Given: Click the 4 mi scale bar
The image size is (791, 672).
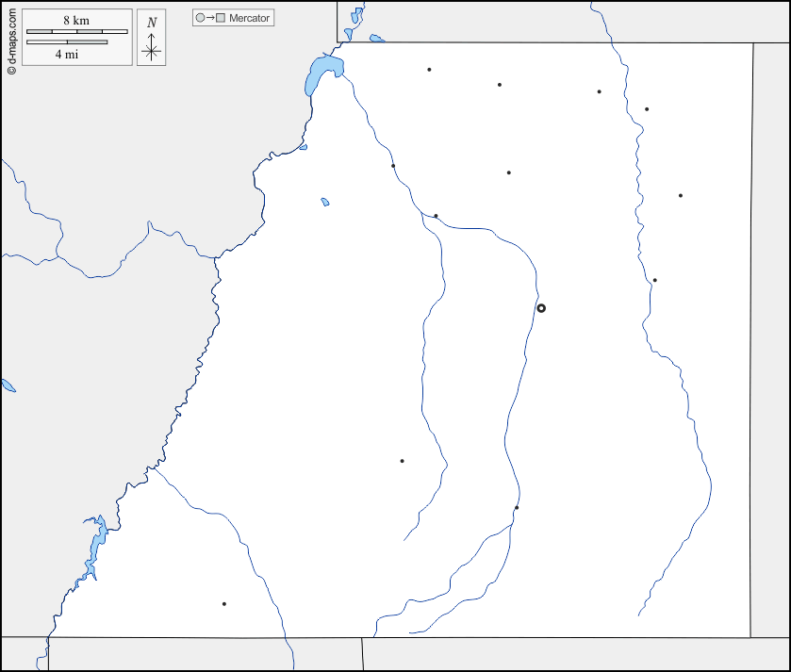Looking at the screenshot, I should [x=67, y=42].
